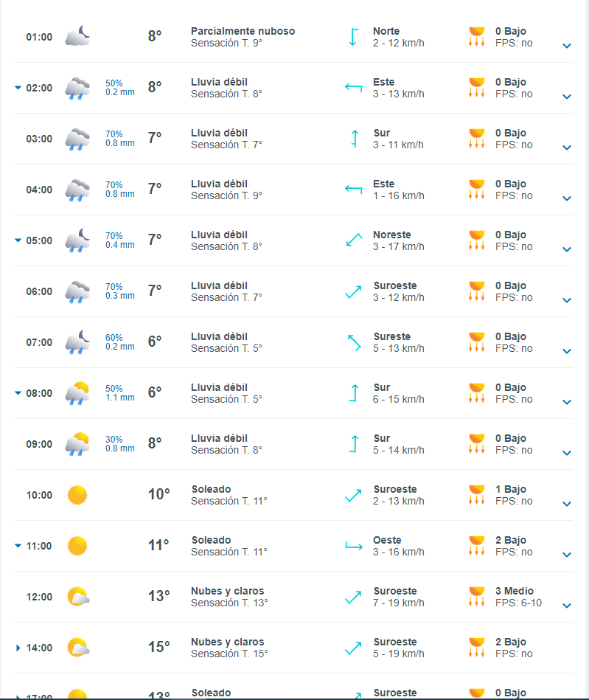Expand the triangle next to 14:00
Viewport: 589px width, 700px height.
coord(18,648)
